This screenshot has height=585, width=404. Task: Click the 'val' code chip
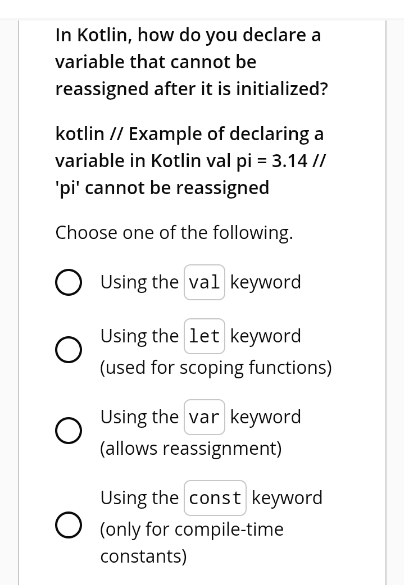point(204,282)
